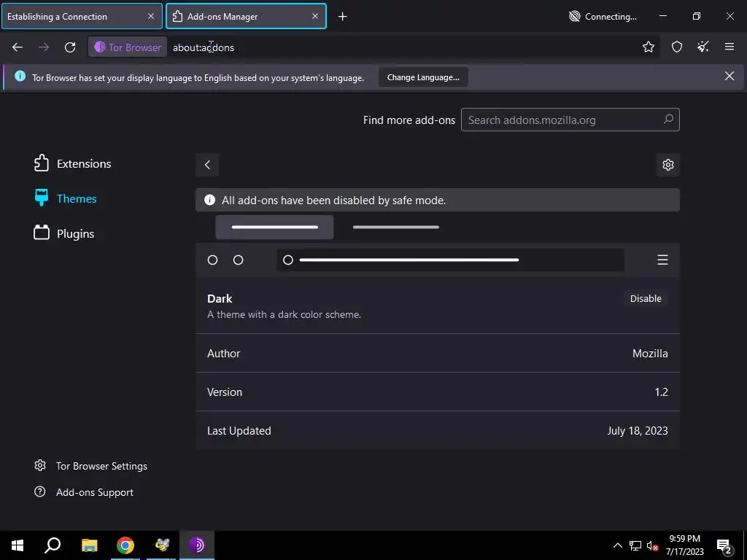Click the info icon in language notification

click(20, 76)
